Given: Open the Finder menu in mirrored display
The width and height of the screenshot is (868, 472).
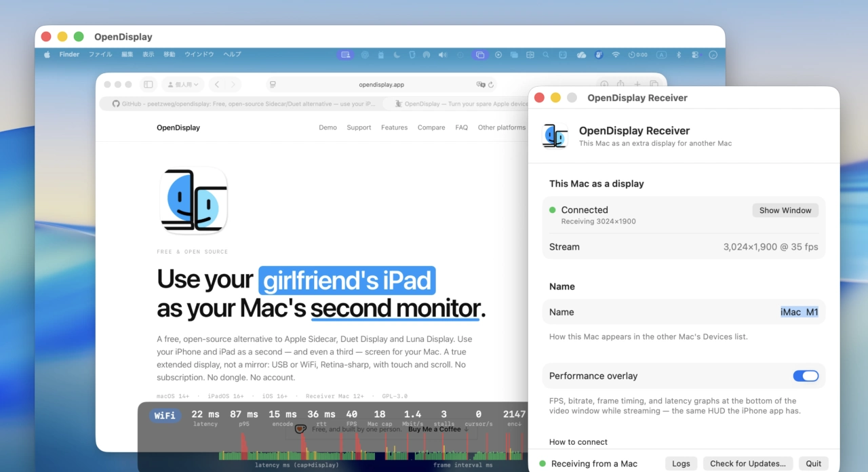Looking at the screenshot, I should 69,54.
